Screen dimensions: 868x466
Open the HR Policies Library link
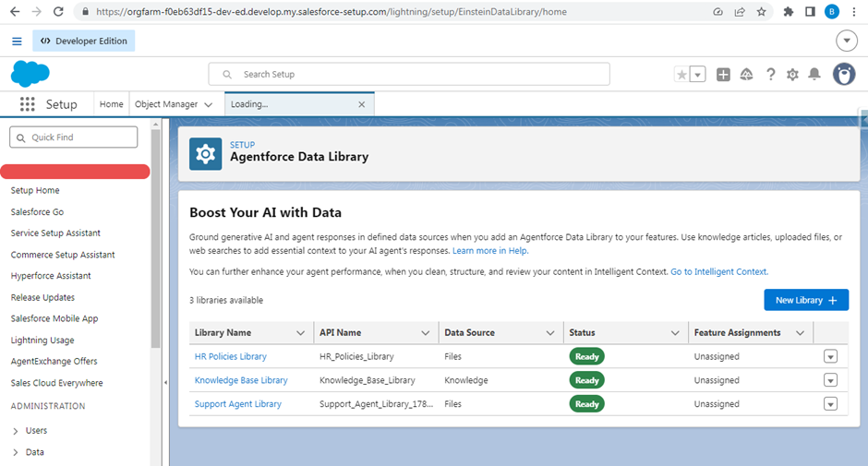230,356
